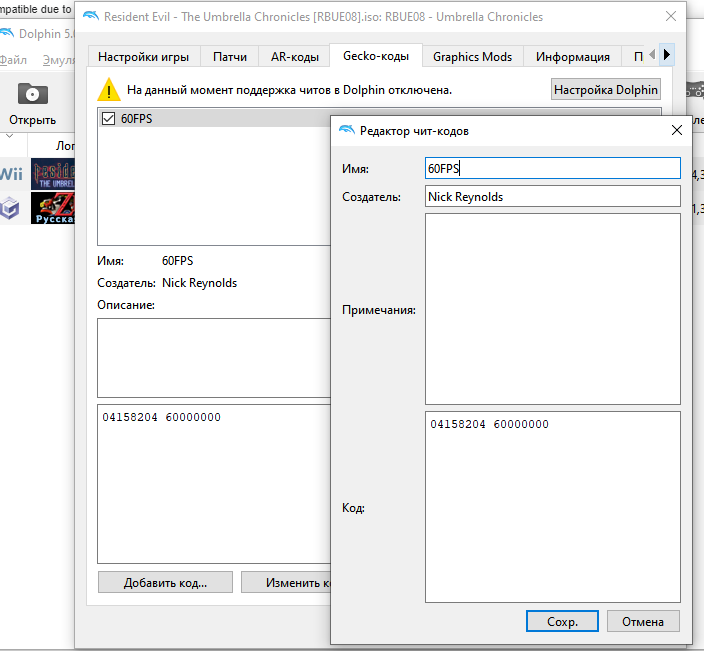Click the Wii platform icon in the game list
The height and width of the screenshot is (651, 704).
tap(12, 174)
